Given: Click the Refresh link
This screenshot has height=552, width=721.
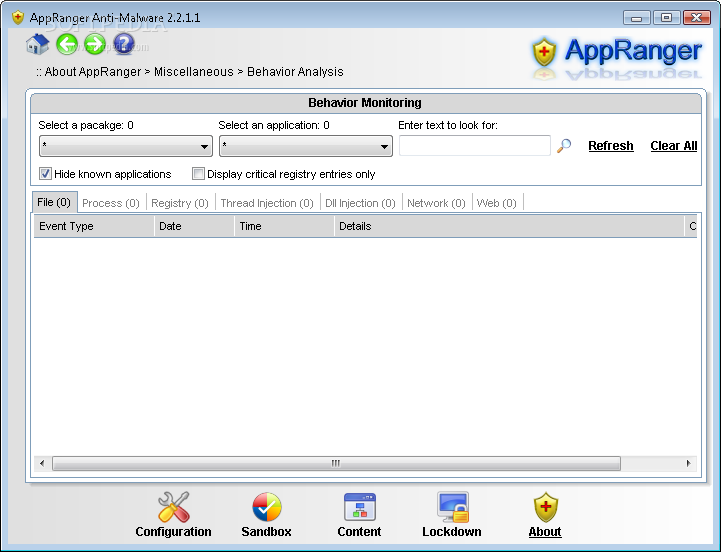Looking at the screenshot, I should 611,146.
